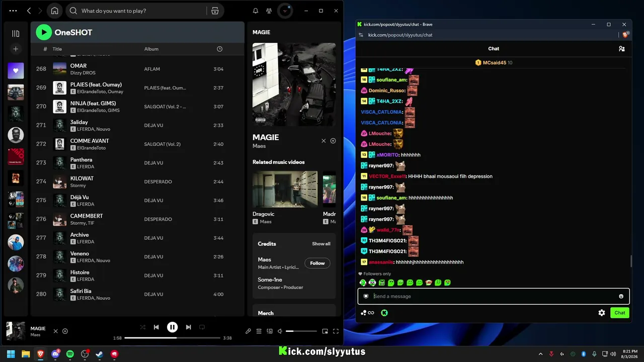Viewport: 644px width, 362px height.
Task: Click the MAGIE cover in the player bar
Action: pyautogui.click(x=16, y=331)
